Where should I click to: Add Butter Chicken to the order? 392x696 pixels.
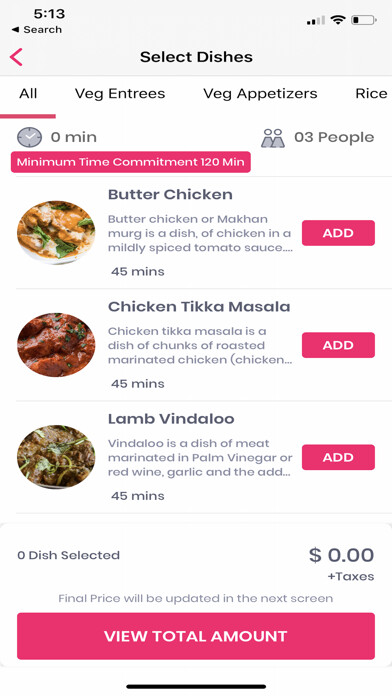pos(338,233)
